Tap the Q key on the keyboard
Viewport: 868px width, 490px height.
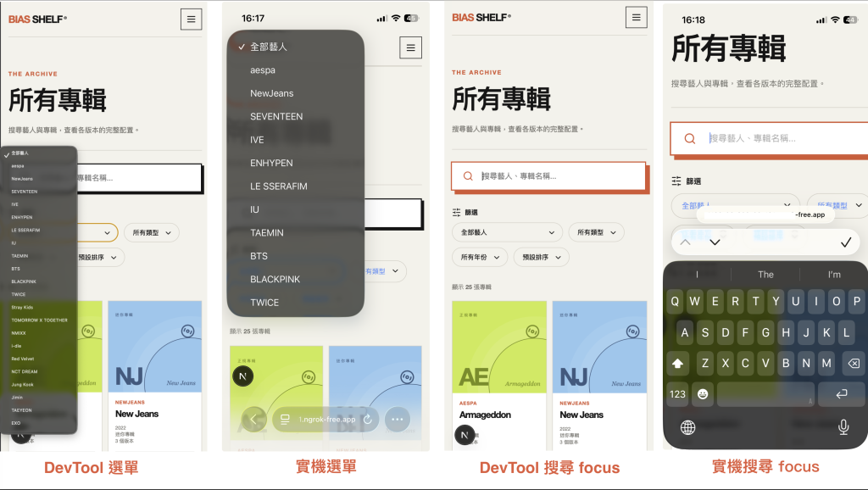pyautogui.click(x=675, y=302)
